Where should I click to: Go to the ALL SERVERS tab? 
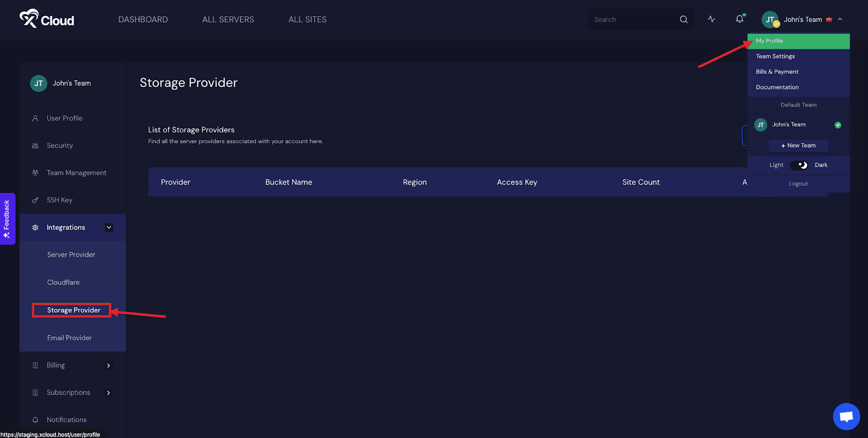228,20
